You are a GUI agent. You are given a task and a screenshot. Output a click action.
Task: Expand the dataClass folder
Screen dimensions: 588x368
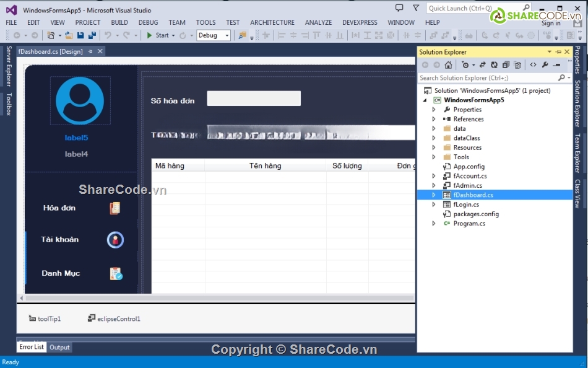434,138
